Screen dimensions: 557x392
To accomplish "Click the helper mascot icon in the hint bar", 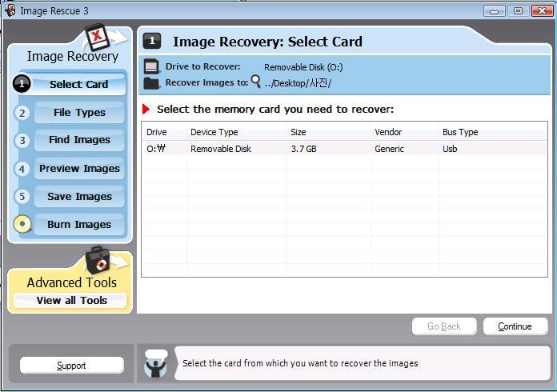I will click(156, 363).
